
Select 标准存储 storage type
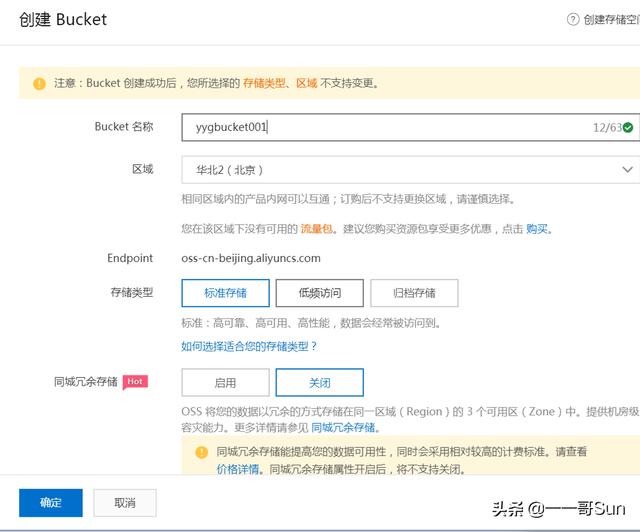tap(225, 293)
